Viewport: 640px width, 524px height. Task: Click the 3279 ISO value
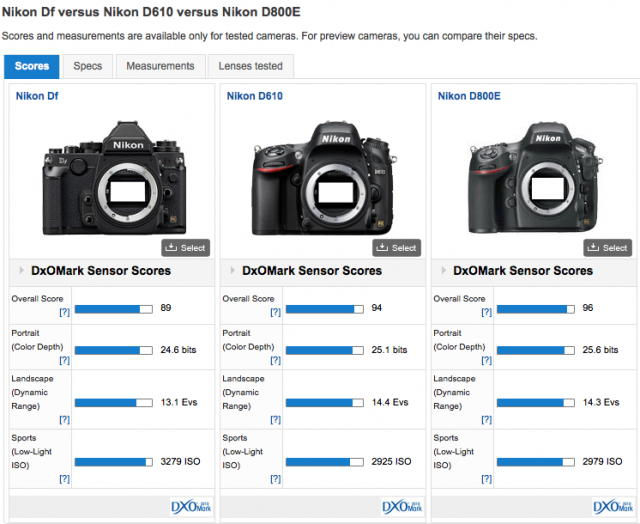click(x=180, y=462)
